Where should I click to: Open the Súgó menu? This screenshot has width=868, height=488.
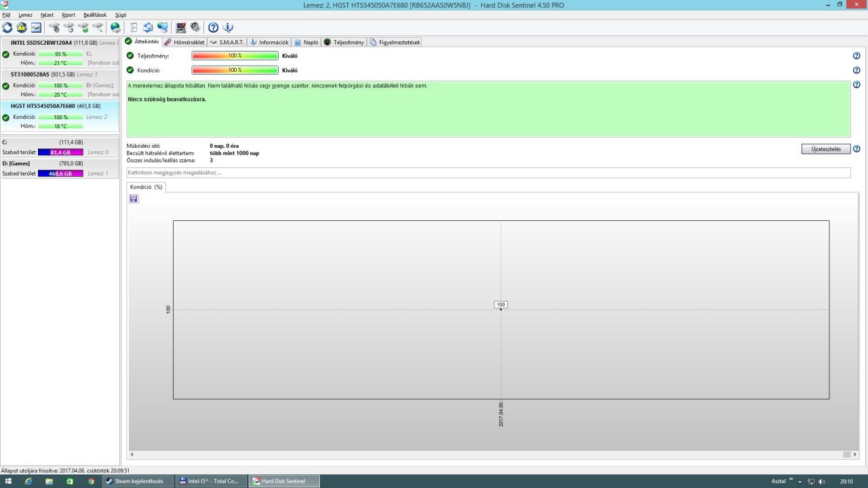point(120,15)
